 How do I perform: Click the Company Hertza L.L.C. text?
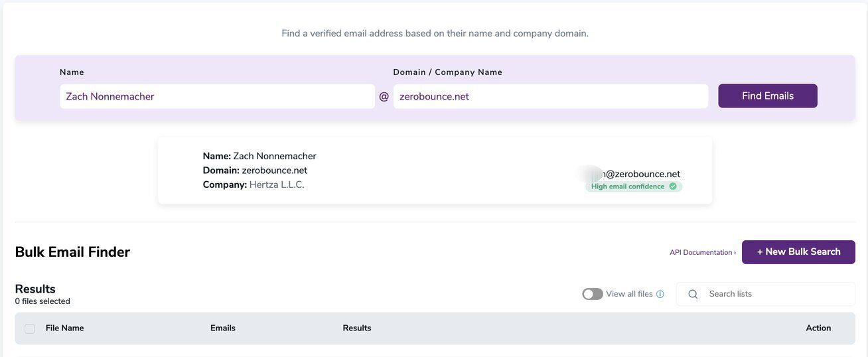253,184
